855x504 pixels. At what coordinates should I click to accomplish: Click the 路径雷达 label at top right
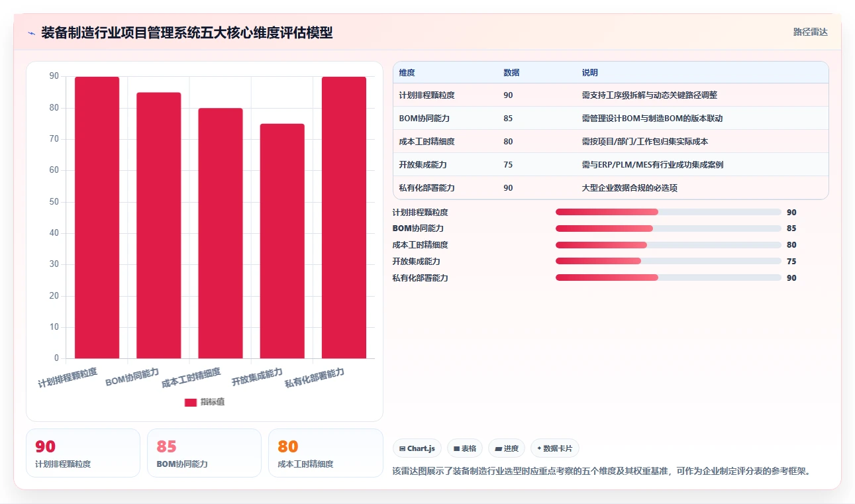pyautogui.click(x=811, y=32)
